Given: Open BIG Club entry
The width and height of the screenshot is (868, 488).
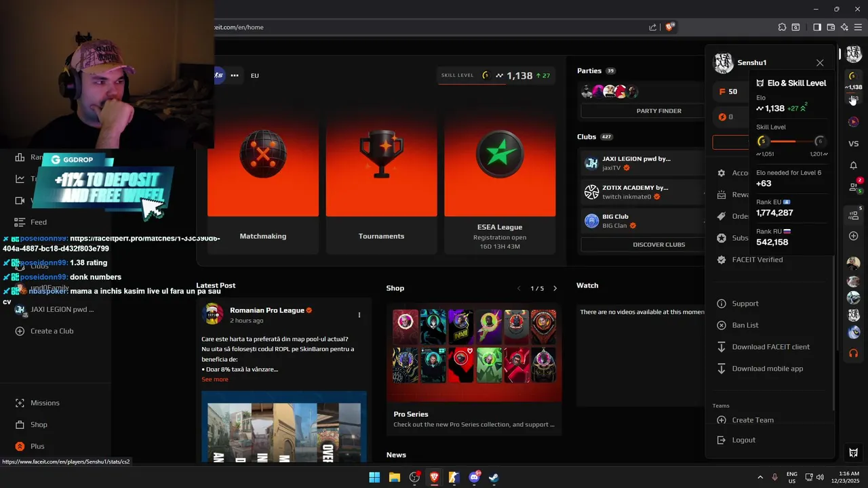Looking at the screenshot, I should pos(643,221).
